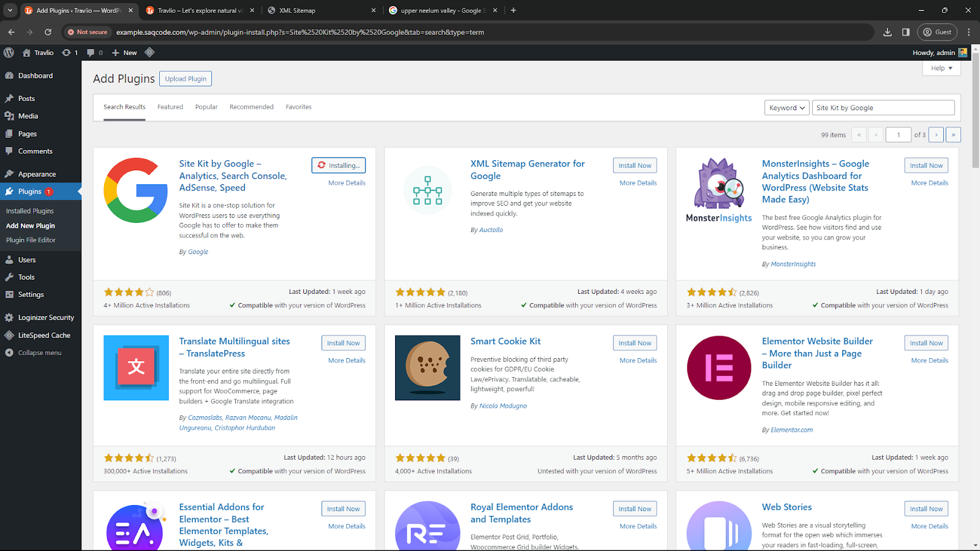Image resolution: width=980 pixels, height=551 pixels.
Task: Click the Google G plugin thumbnail
Action: point(136,190)
